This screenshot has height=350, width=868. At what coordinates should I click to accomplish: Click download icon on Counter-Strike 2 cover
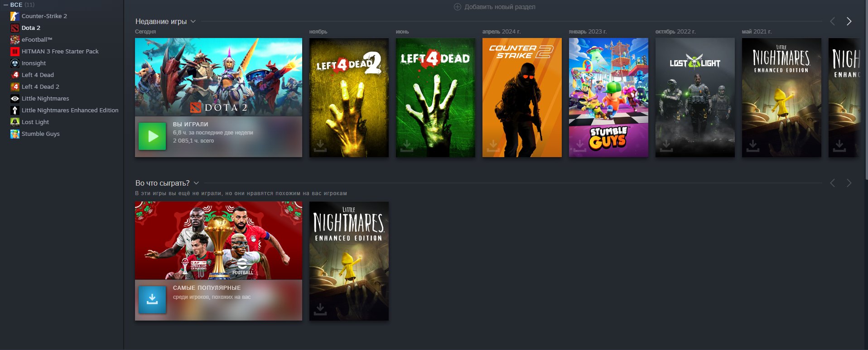coord(493,146)
